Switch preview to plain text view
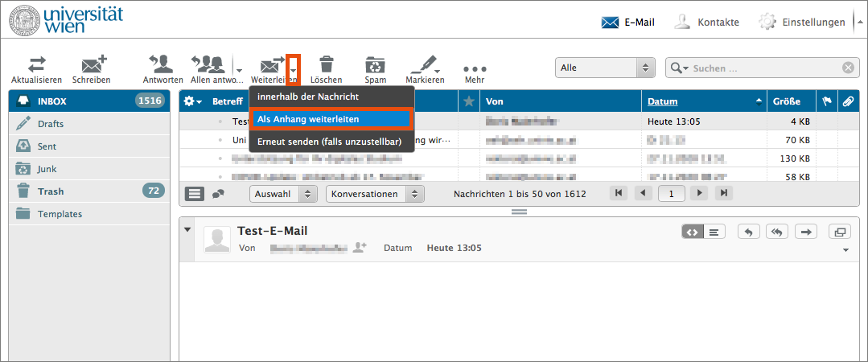Image resolution: width=868 pixels, height=362 pixels. point(714,232)
